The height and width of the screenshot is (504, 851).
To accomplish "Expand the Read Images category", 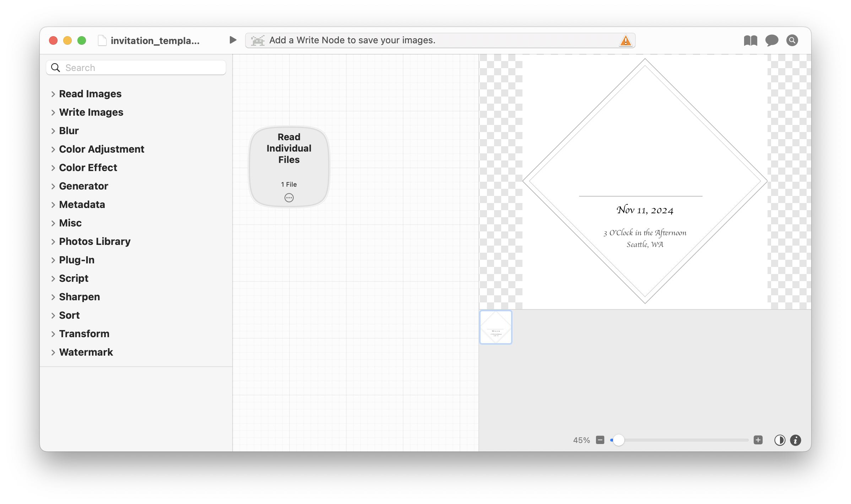I will click(x=53, y=94).
